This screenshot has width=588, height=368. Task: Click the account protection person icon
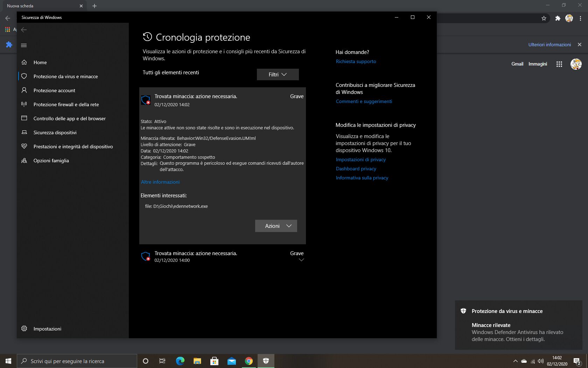pyautogui.click(x=24, y=90)
